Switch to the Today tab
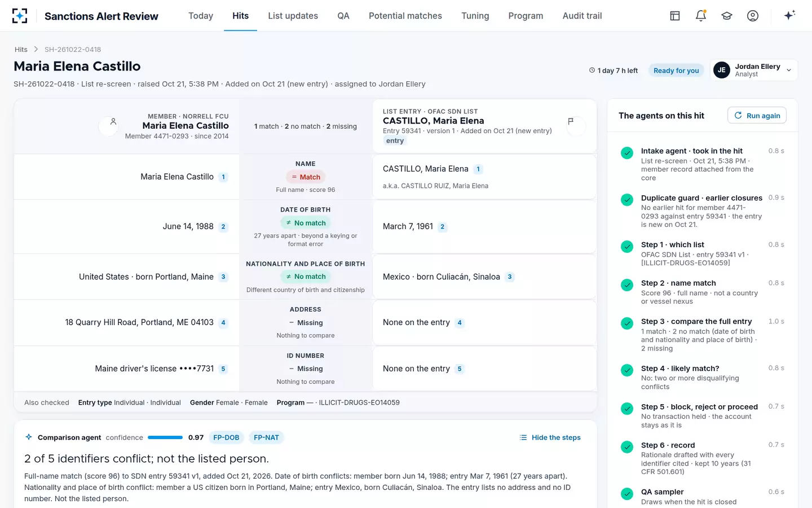 201,16
